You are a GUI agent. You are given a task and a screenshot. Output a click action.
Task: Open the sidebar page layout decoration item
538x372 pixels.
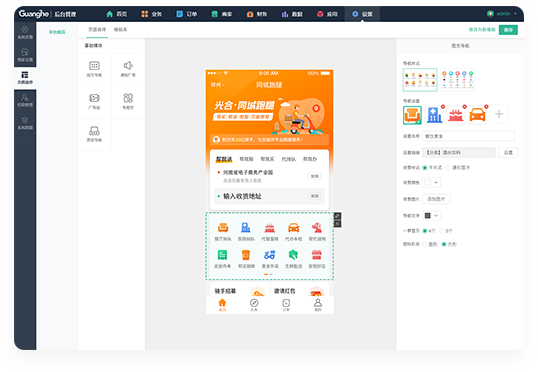25,78
